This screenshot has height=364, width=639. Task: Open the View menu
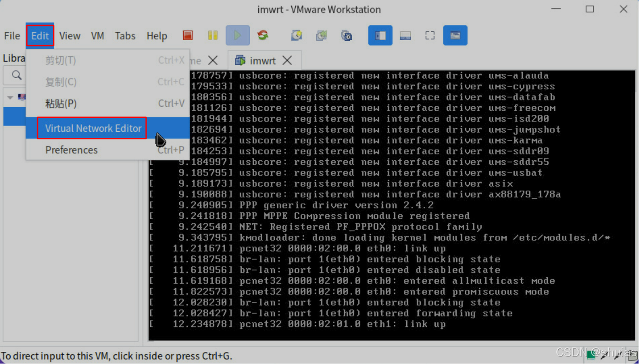pyautogui.click(x=70, y=36)
